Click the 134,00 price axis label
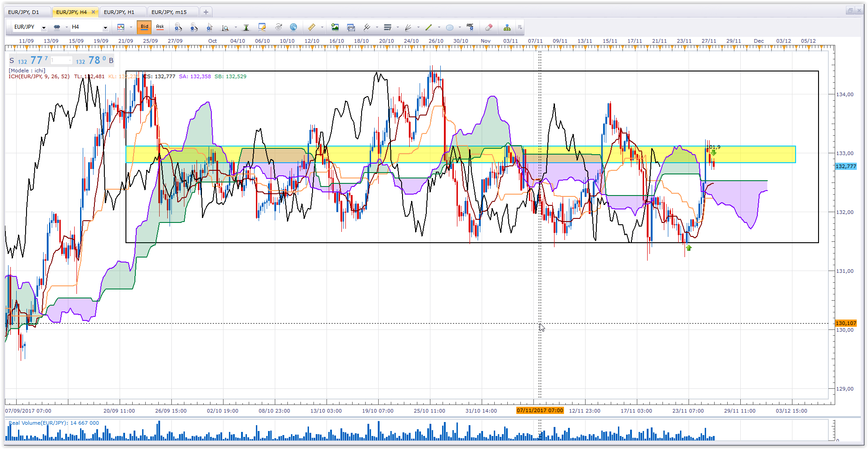Viewport: 868px width, 449px height. coord(845,94)
